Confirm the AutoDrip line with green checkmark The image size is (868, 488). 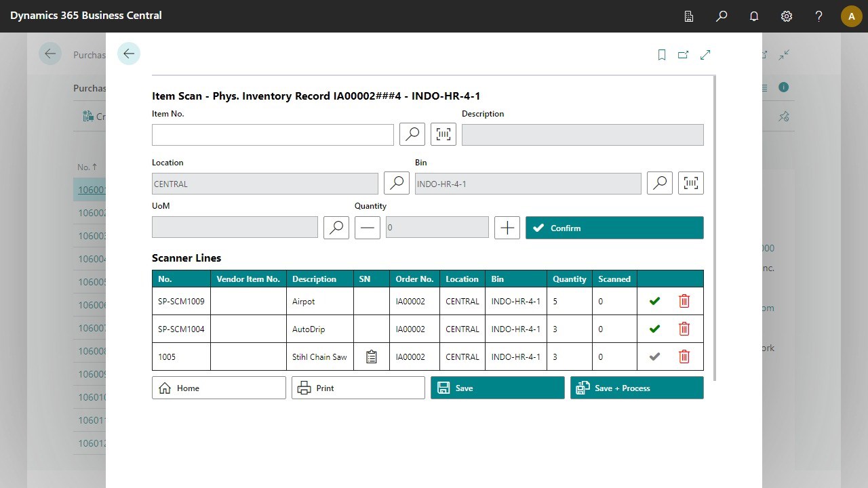click(654, 329)
